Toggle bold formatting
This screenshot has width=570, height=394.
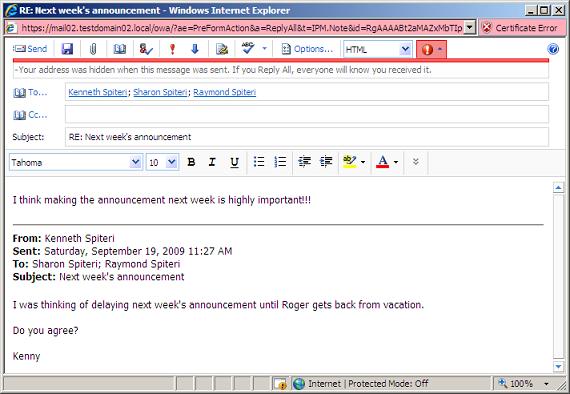click(191, 162)
